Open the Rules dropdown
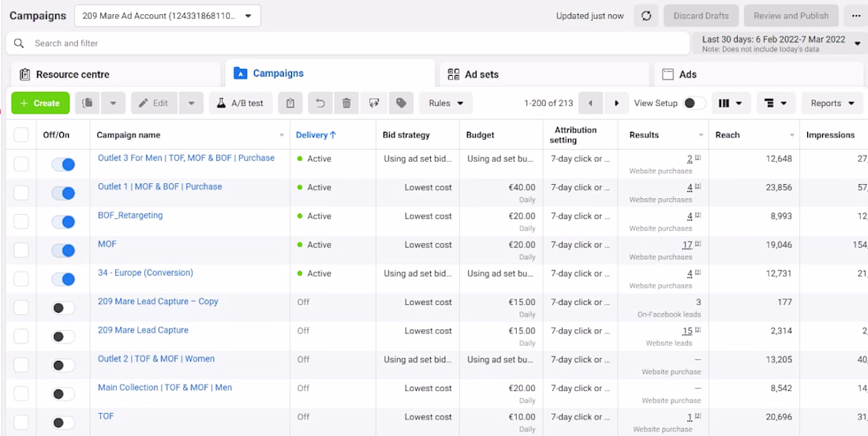 pyautogui.click(x=446, y=103)
